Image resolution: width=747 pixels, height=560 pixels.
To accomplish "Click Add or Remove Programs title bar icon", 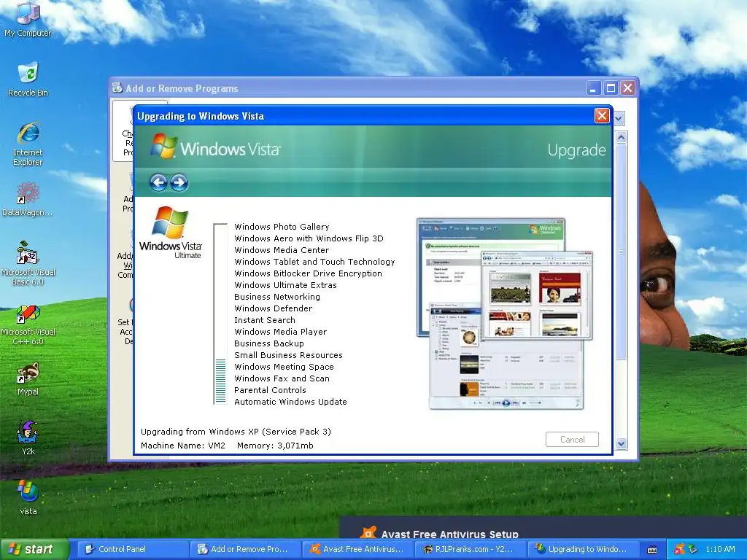I will coord(117,87).
